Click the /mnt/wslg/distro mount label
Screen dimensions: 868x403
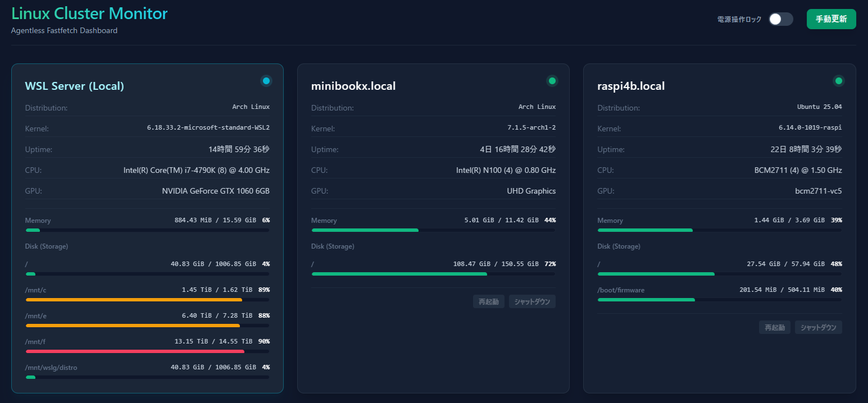pos(51,368)
